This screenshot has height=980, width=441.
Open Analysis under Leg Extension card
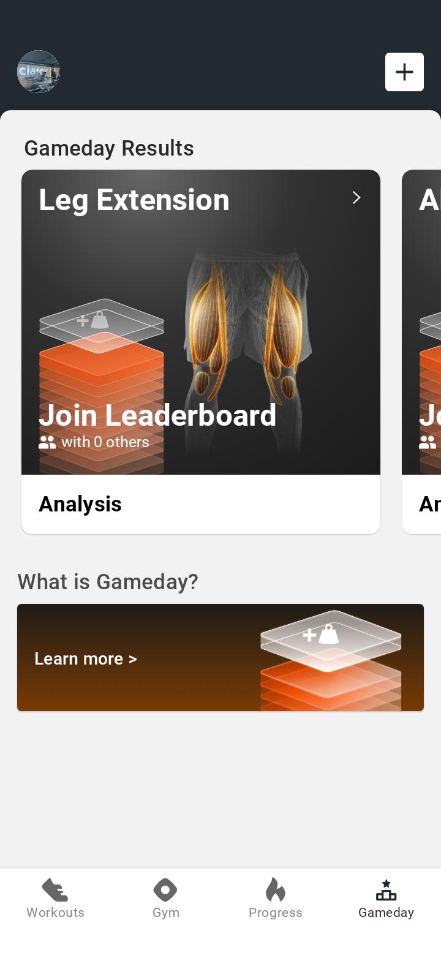click(80, 504)
